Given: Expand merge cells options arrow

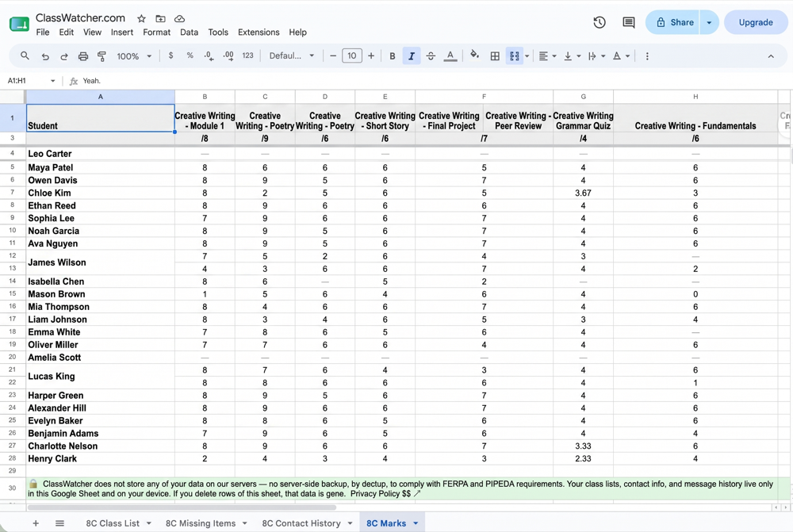Looking at the screenshot, I should 527,56.
